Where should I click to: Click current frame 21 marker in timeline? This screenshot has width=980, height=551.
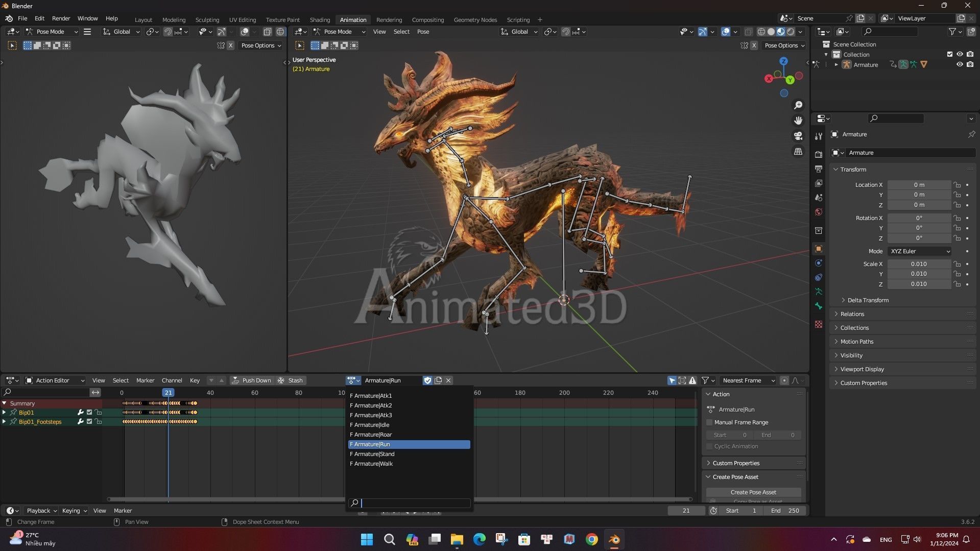point(168,393)
